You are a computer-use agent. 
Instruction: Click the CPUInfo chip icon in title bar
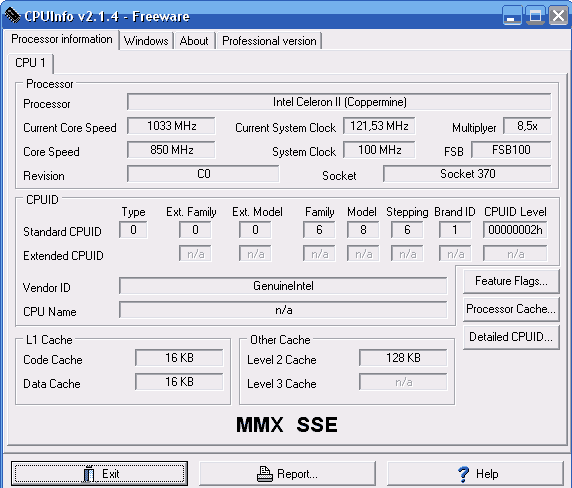(12, 15)
